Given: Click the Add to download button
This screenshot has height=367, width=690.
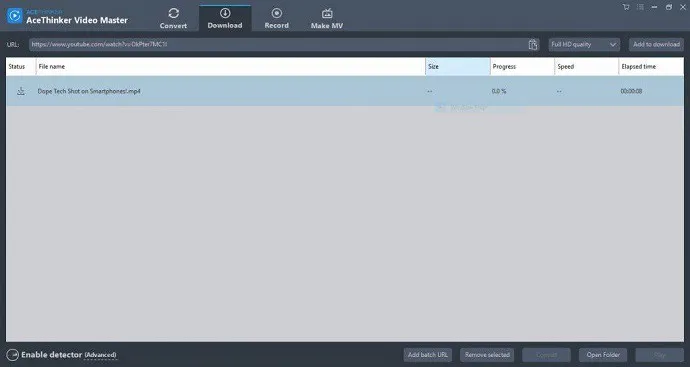Looking at the screenshot, I should pos(656,44).
